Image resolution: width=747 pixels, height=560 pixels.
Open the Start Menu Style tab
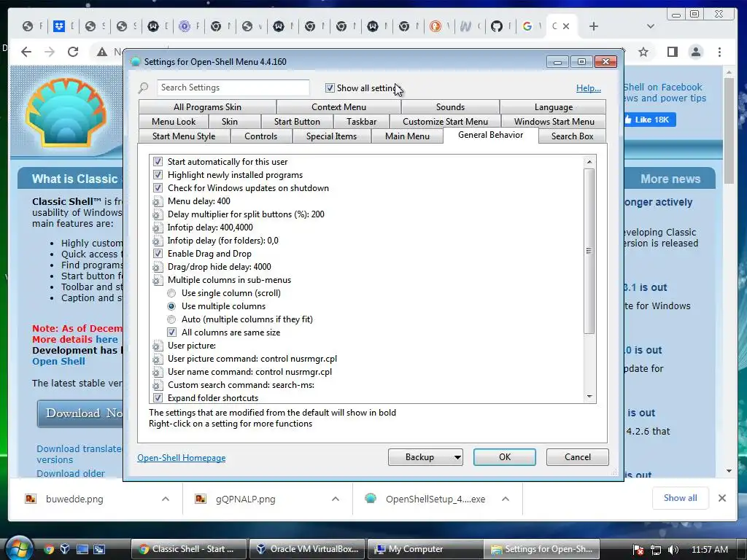pos(184,136)
